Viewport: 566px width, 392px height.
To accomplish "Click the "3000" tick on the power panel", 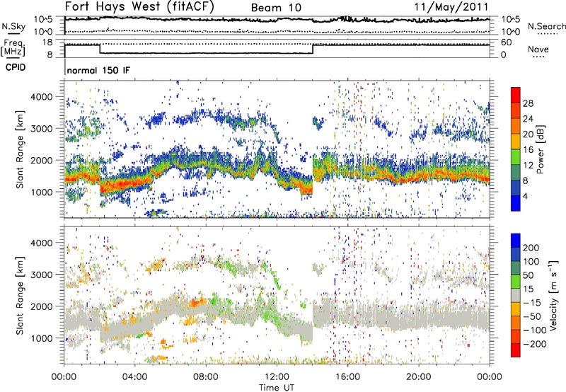I will click(41, 129).
